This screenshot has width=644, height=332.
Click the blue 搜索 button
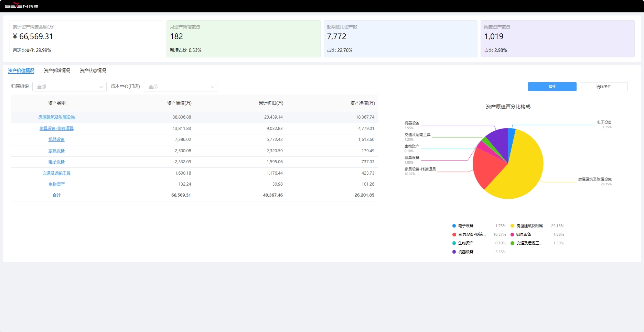tap(552, 87)
